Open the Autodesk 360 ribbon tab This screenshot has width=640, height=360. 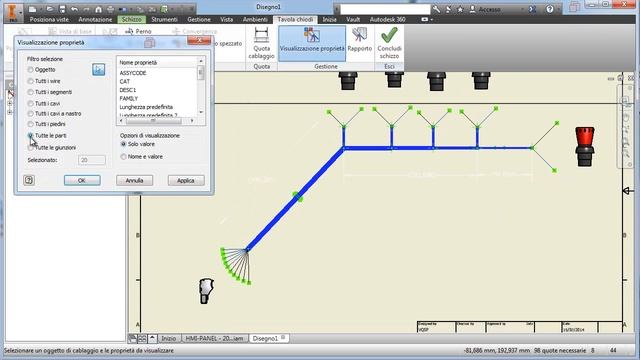point(387,19)
